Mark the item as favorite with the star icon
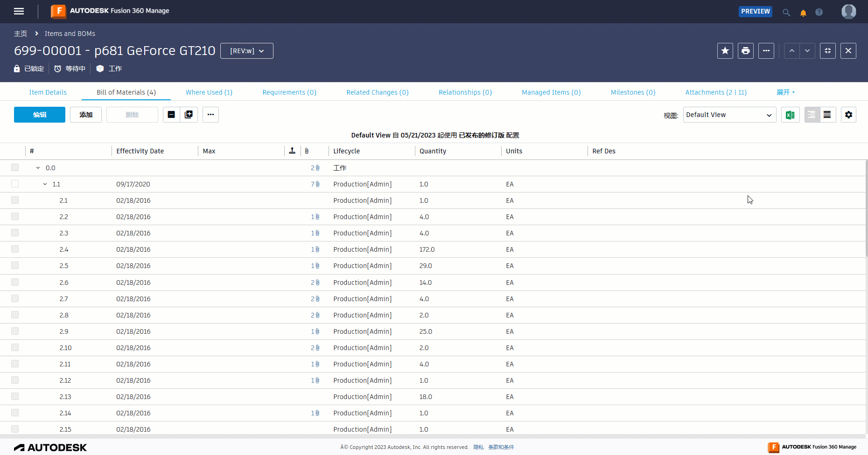Screen dimensions: 868x455 click(x=725, y=51)
